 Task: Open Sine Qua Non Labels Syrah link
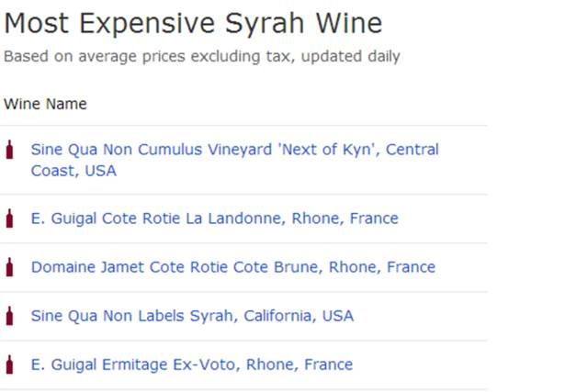coord(192,316)
